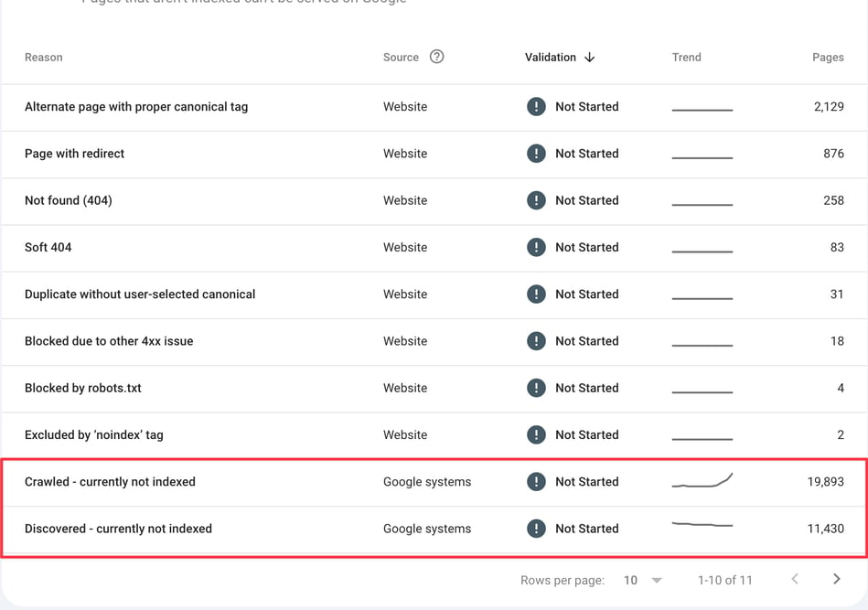This screenshot has height=610, width=868.
Task: Click the status icon in the Discovered - currently not indexed row
Action: click(x=536, y=529)
